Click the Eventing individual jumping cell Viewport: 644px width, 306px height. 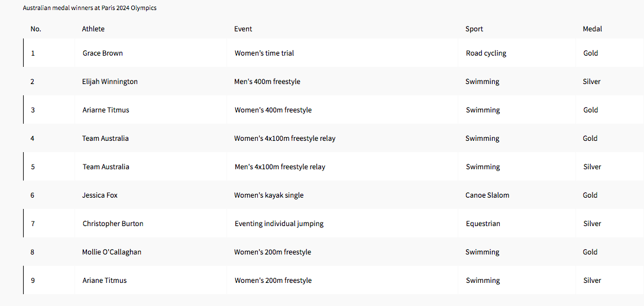279,224
